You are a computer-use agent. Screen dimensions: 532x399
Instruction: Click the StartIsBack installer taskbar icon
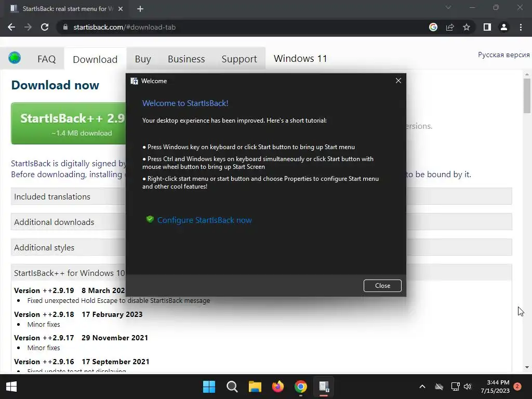point(324,387)
